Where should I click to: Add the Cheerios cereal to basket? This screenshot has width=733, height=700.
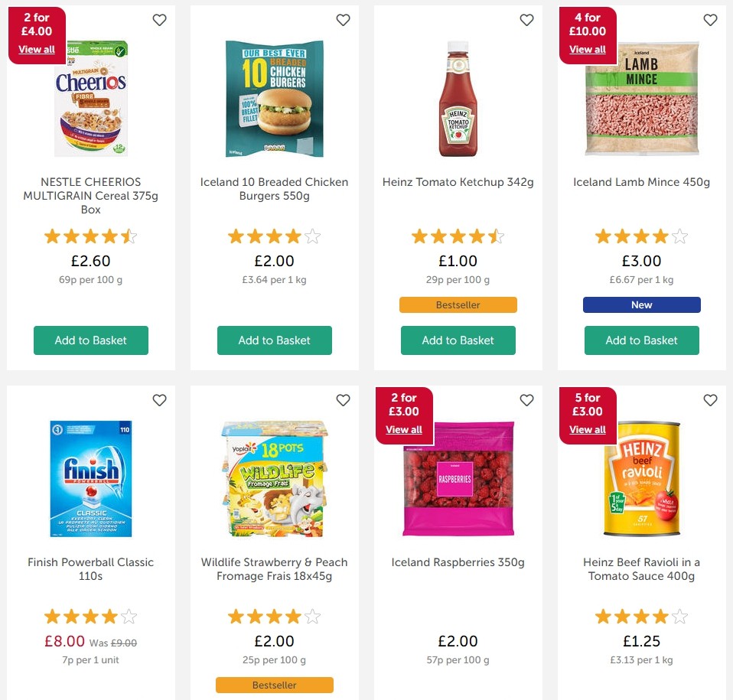tap(90, 340)
